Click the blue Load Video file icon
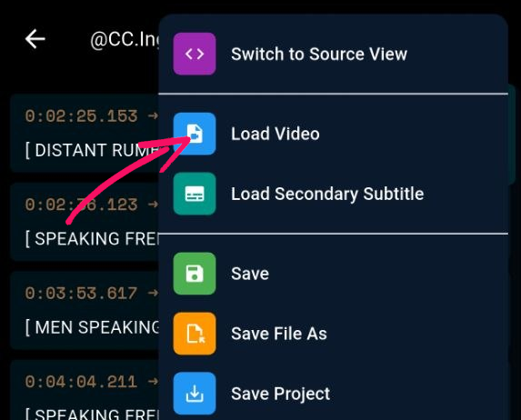 coord(195,134)
